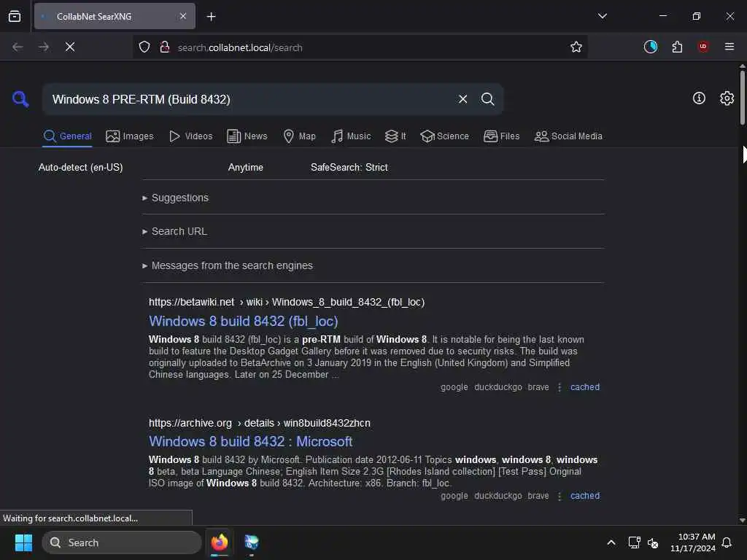Open network status tray icon
This screenshot has width=747, height=560.
[634, 542]
